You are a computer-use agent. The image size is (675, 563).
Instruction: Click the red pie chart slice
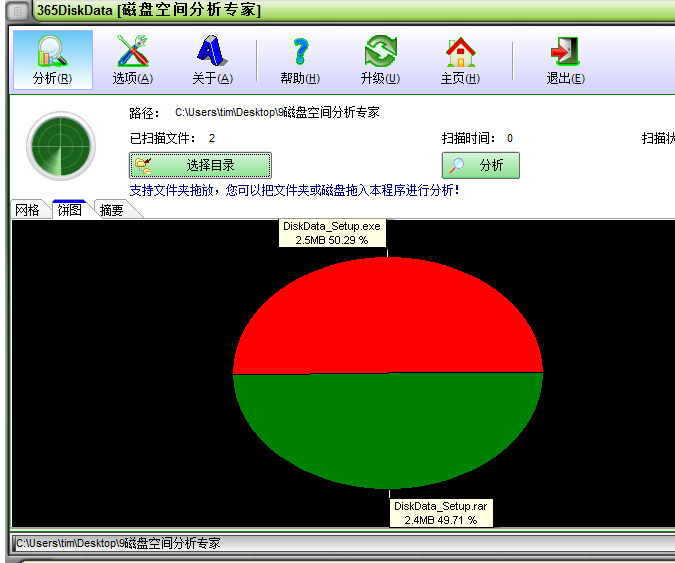388,320
